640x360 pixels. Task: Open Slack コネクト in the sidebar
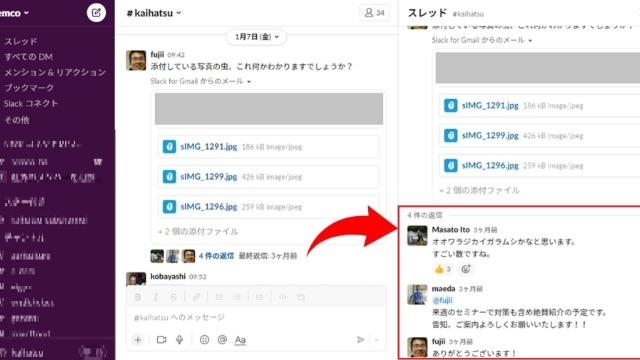[x=31, y=103]
